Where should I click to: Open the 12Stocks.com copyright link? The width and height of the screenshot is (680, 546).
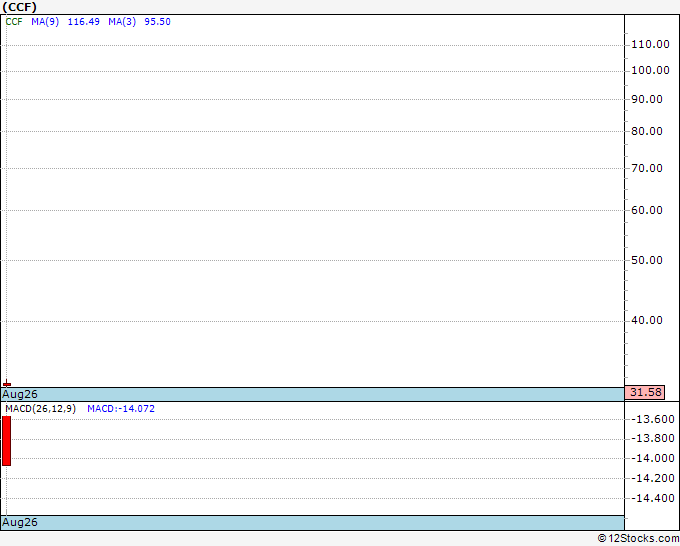click(638, 539)
